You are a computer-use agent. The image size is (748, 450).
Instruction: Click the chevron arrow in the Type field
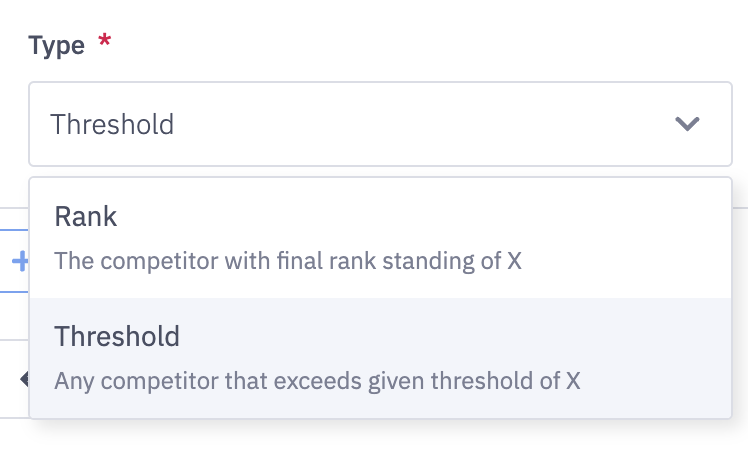point(686,124)
